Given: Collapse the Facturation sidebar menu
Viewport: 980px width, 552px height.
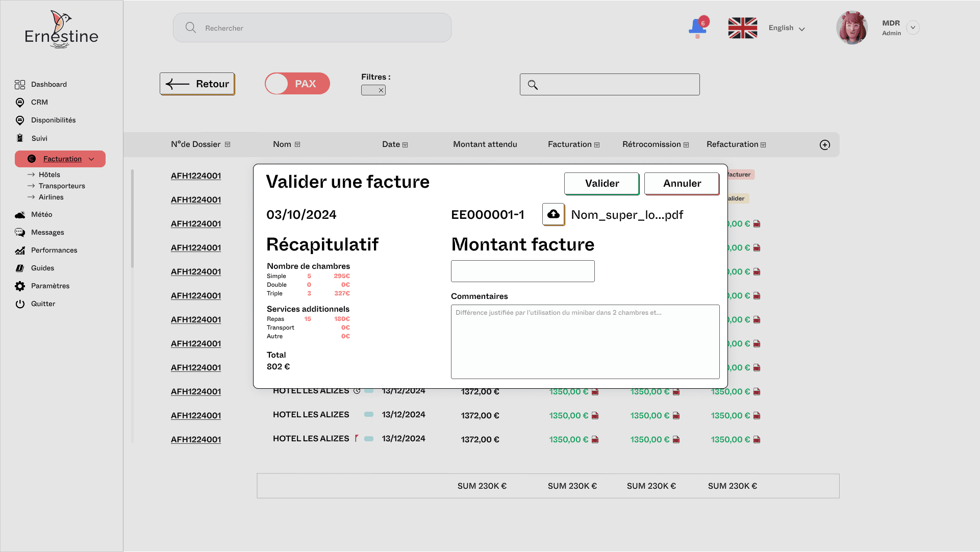Looking at the screenshot, I should click(x=91, y=159).
